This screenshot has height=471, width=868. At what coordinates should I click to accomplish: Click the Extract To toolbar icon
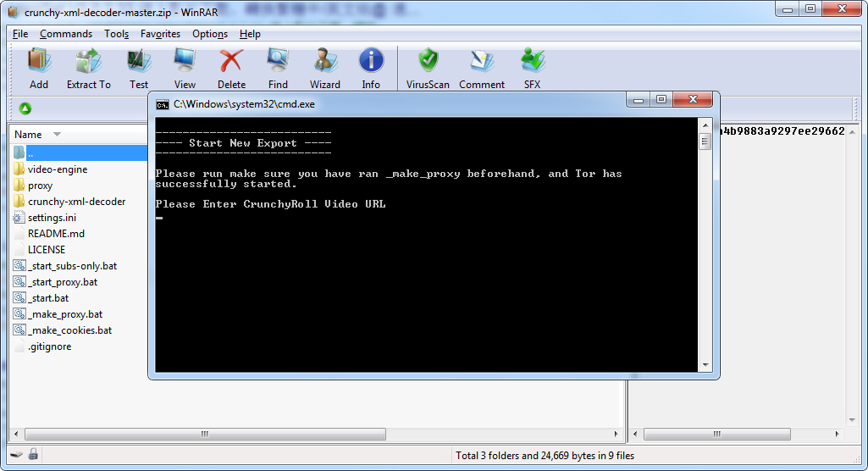pyautogui.click(x=89, y=68)
